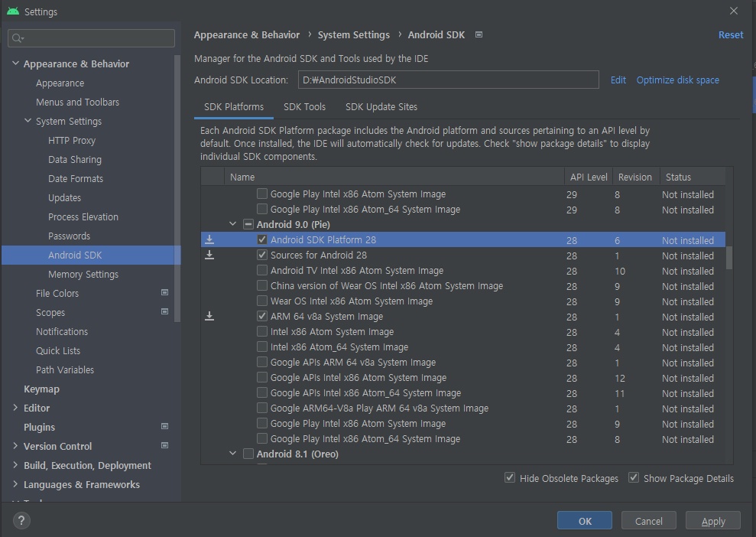This screenshot has width=756, height=537.
Task: Open the Passwords settings page
Action: (69, 236)
